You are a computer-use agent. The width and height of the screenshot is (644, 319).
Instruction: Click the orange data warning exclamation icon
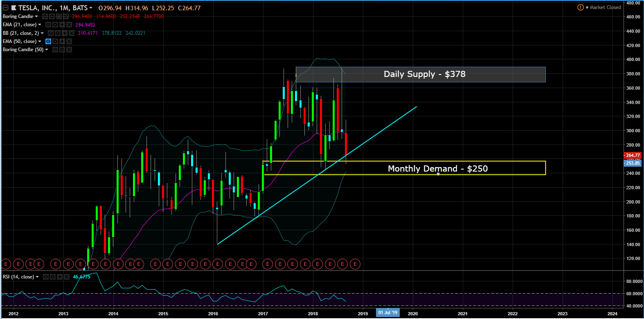580,7
